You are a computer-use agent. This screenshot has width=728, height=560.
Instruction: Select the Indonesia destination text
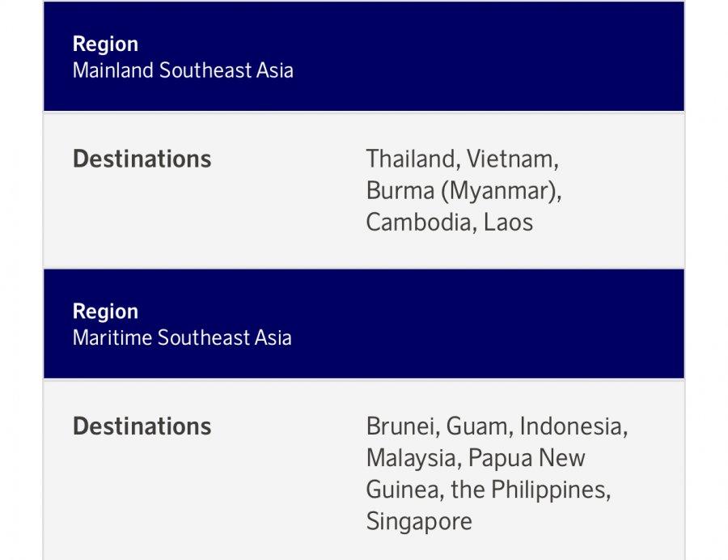tap(573, 426)
